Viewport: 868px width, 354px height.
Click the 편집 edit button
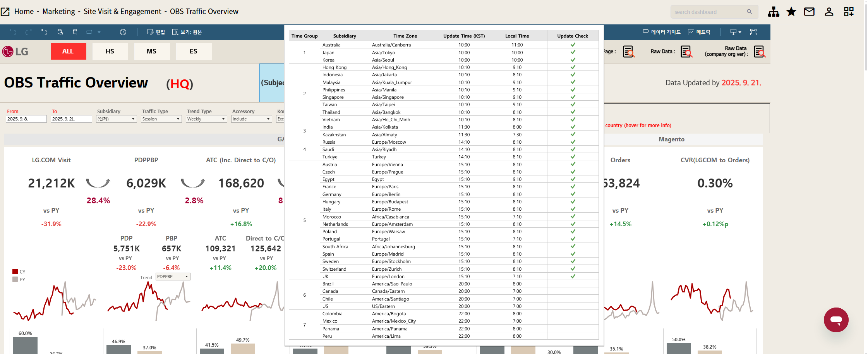156,32
